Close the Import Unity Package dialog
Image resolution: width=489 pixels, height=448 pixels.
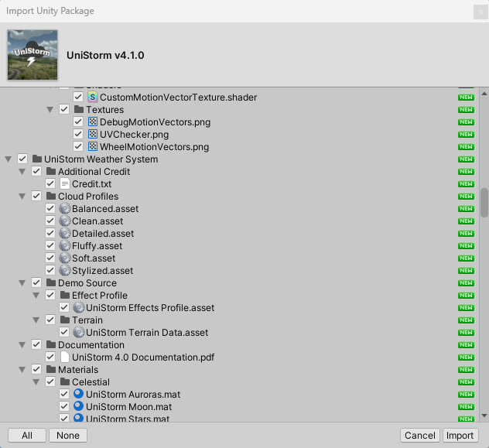tap(480, 12)
